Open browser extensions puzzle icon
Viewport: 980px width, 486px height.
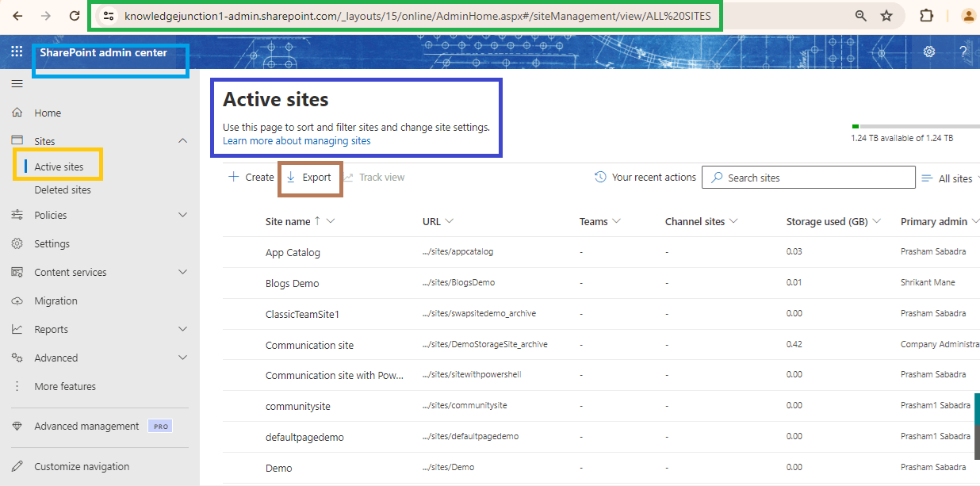point(927,16)
